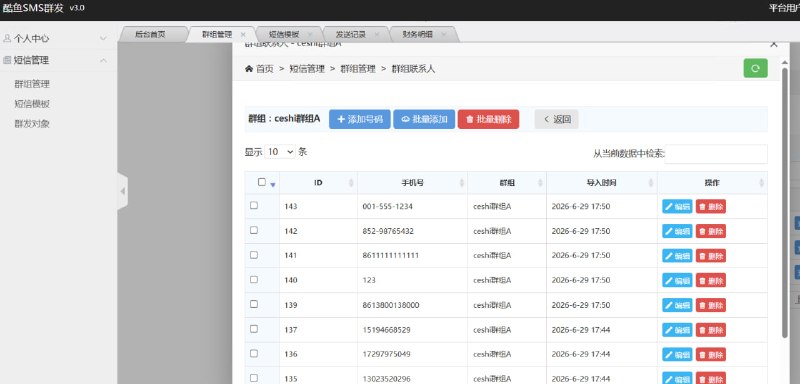
Task: Check the box for row ID 142
Action: (254, 230)
